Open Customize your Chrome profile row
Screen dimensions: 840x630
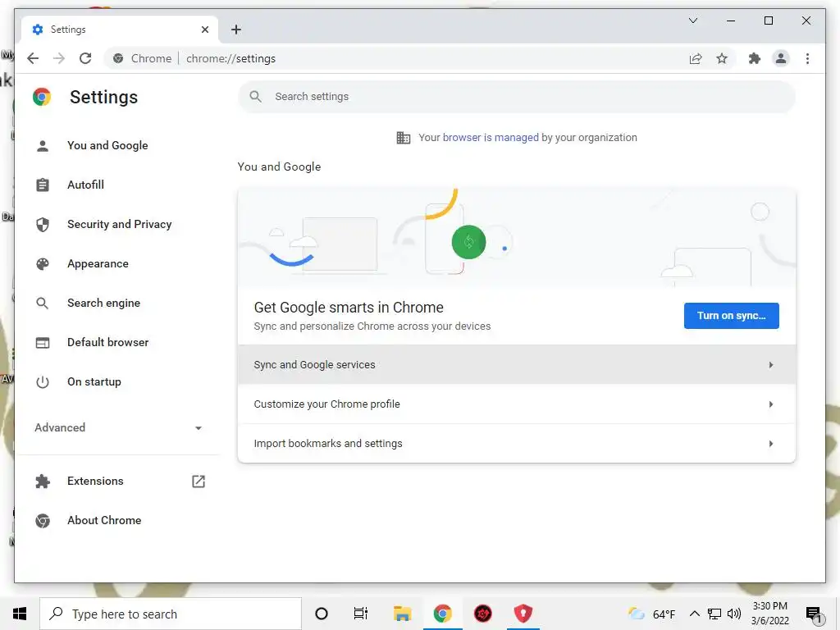click(517, 404)
